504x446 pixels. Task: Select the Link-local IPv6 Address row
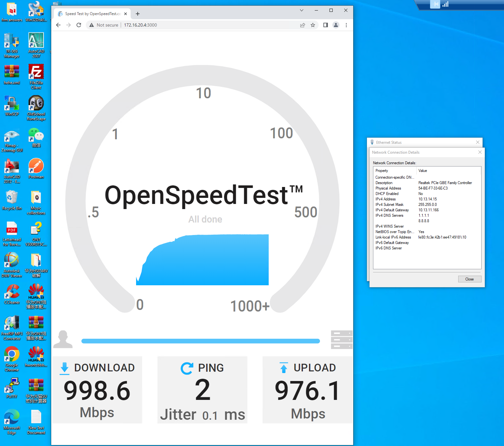point(427,237)
